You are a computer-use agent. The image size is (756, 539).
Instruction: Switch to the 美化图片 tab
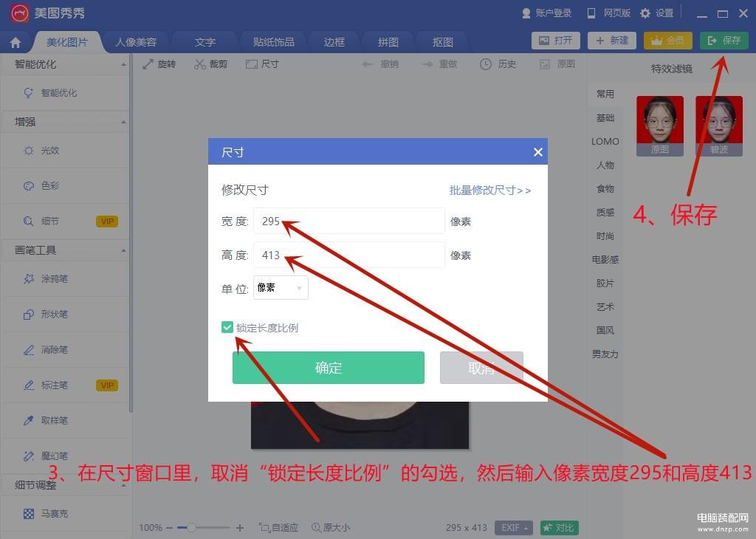[x=67, y=42]
